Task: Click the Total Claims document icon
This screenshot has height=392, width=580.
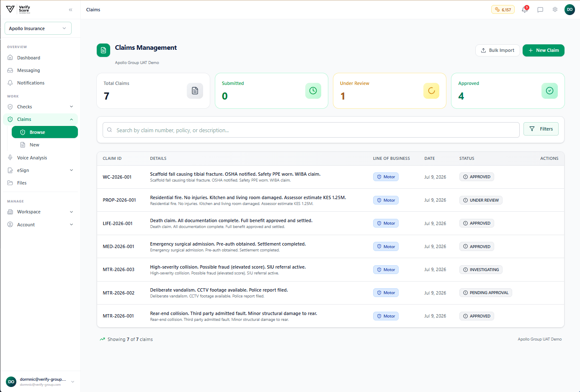Action: pyautogui.click(x=195, y=91)
